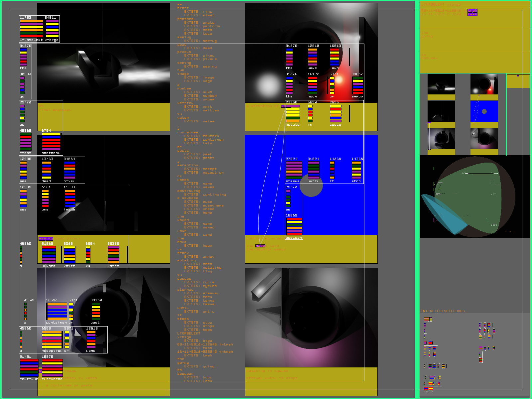This screenshot has width=532, height=399.
Task: Click first purple 'trah' tag in top-right panel
Action: (472, 11)
